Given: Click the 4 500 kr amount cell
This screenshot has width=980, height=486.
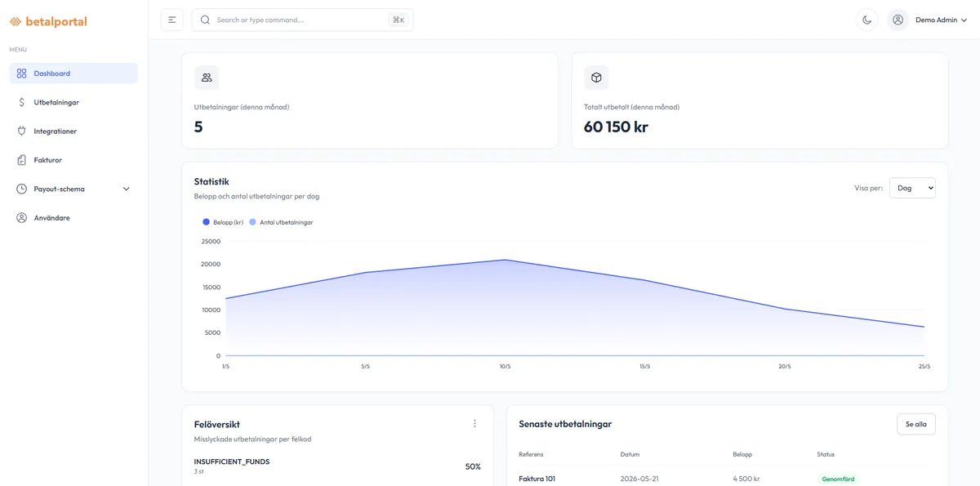Looking at the screenshot, I should coord(746,479).
